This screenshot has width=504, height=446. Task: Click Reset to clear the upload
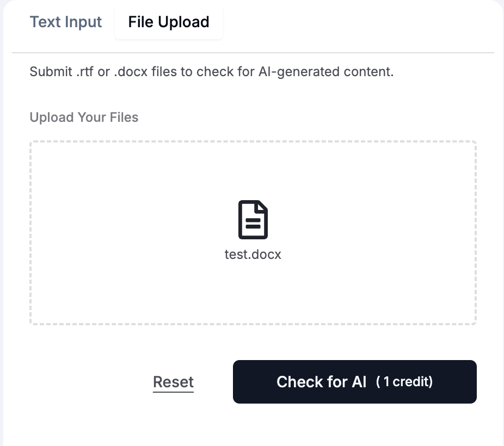[x=173, y=382]
